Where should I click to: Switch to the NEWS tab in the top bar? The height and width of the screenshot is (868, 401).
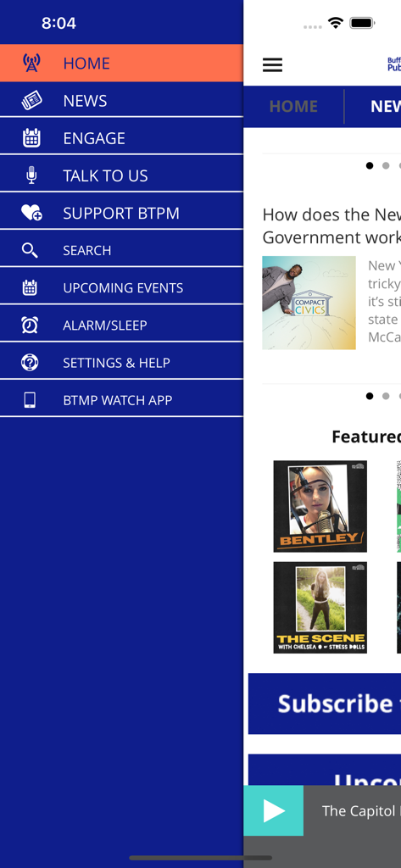(x=386, y=106)
